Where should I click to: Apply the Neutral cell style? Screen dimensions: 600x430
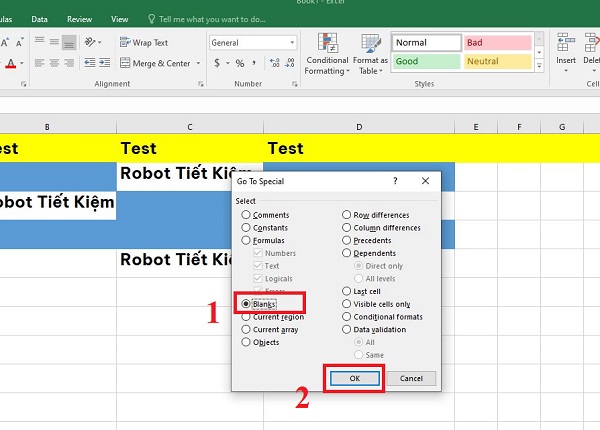tap(498, 61)
